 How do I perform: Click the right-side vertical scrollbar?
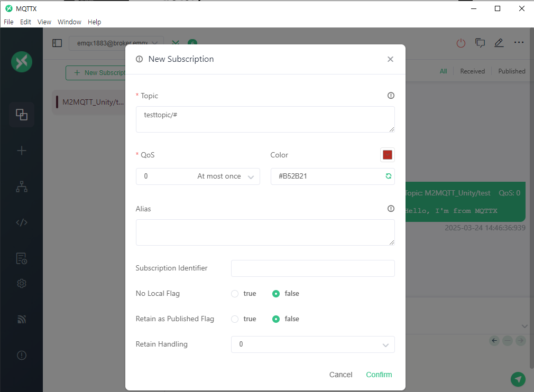(531, 198)
